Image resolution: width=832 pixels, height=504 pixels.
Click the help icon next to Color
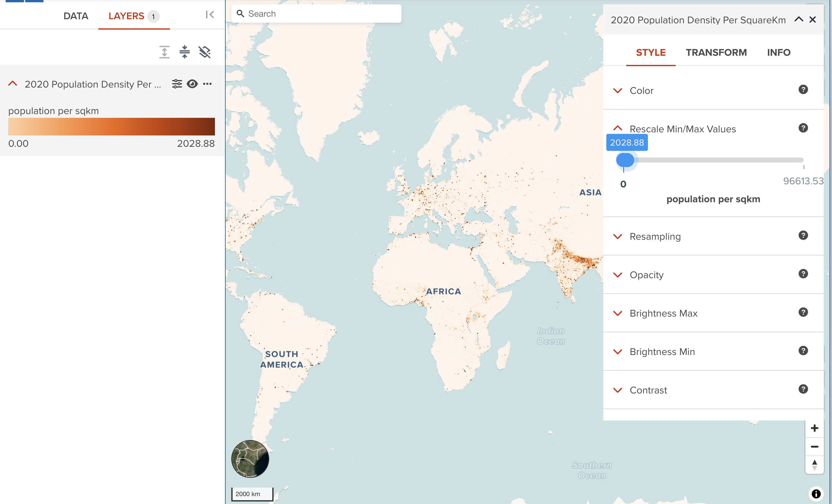[803, 89]
